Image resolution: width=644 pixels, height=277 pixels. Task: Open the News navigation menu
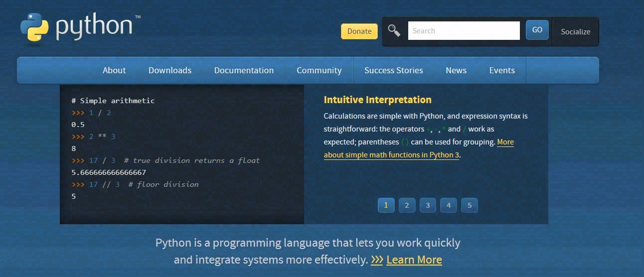click(x=456, y=70)
